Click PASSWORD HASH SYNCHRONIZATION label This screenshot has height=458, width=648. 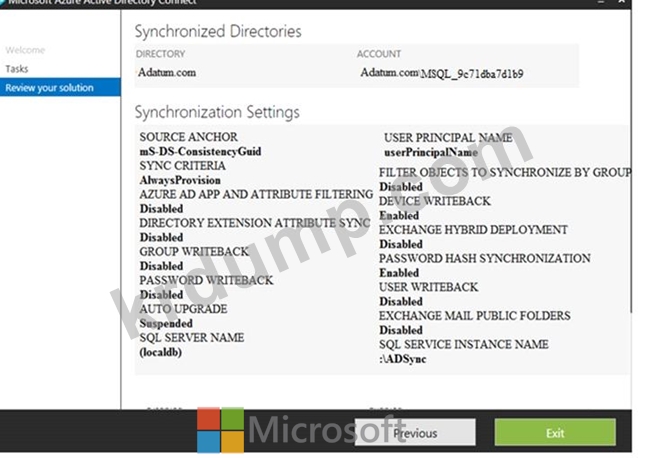tap(485, 258)
